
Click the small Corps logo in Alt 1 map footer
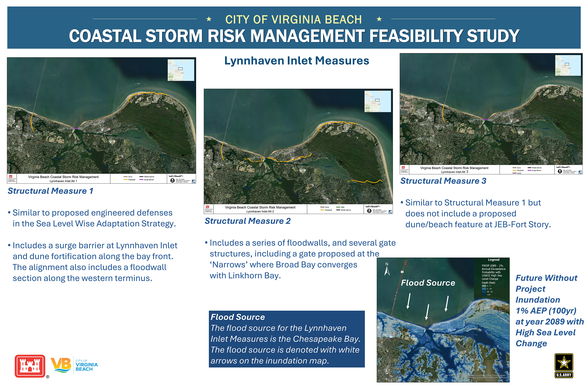[11, 177]
